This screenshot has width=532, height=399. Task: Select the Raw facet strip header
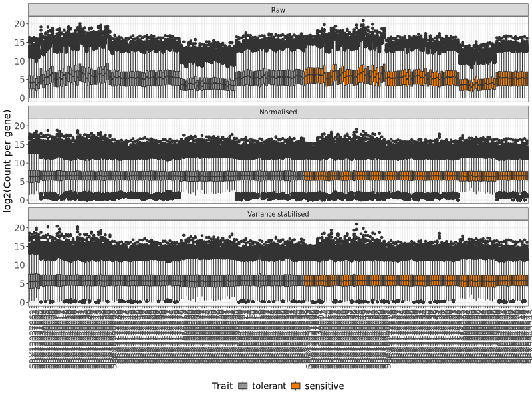click(x=278, y=10)
